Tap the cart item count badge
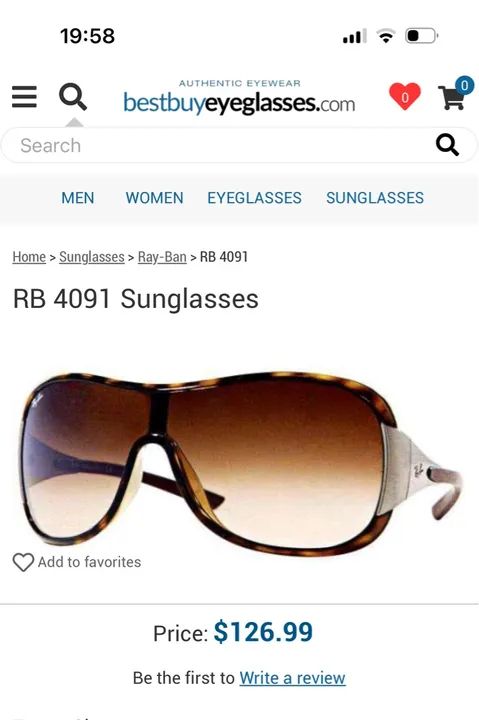Viewport: 479px width, 720px height. pos(464,85)
